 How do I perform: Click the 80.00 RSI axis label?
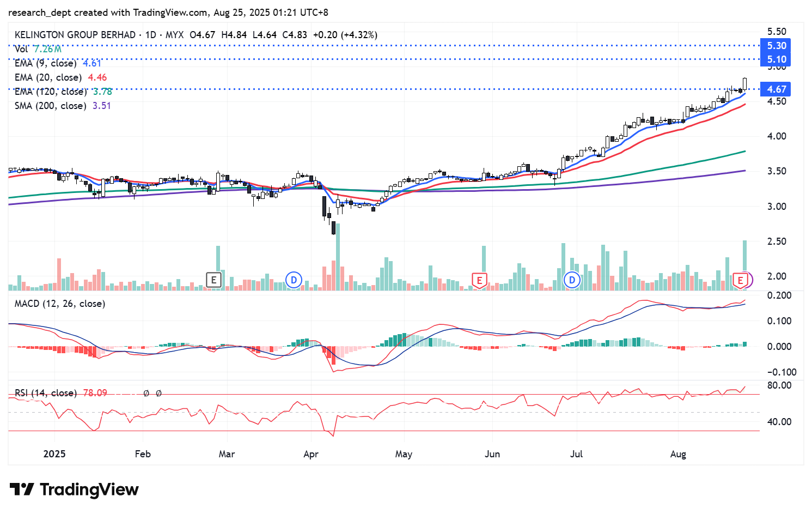point(779,385)
